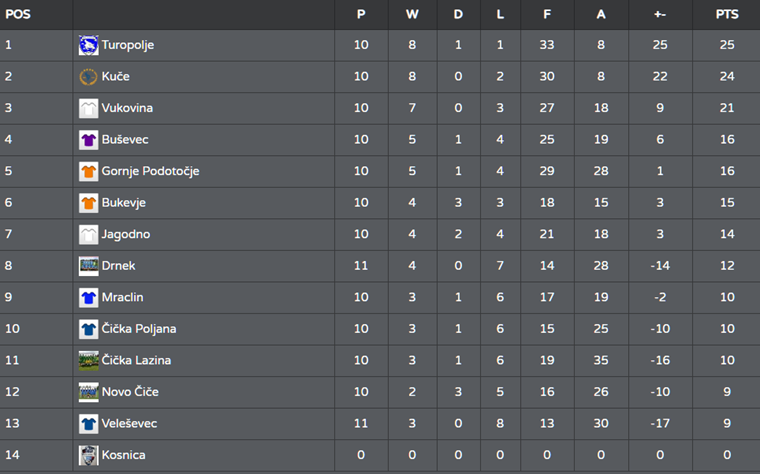This screenshot has width=760, height=474.
Task: Open the Novo Čiče team photo thumbnail
Action: tap(88, 392)
